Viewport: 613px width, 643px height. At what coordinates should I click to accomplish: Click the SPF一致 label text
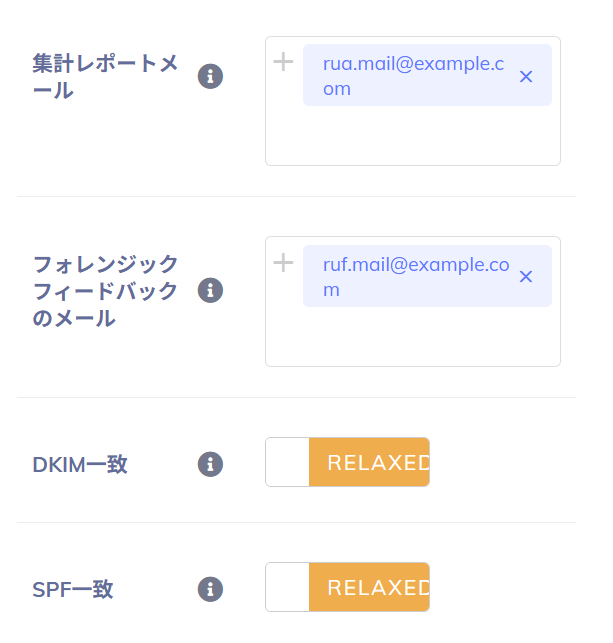[x=73, y=590]
